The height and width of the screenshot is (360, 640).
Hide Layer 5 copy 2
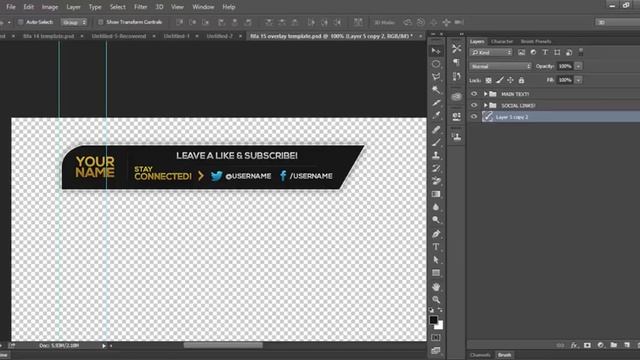473,117
